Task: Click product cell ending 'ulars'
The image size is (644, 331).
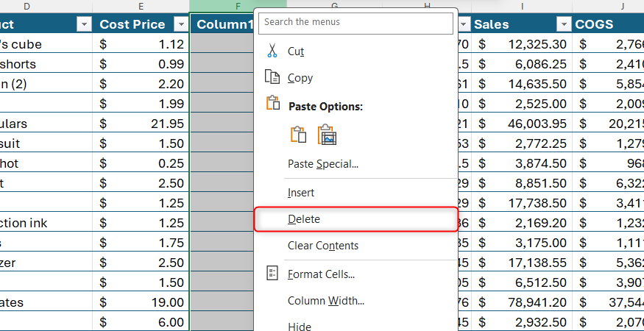Action: point(46,124)
